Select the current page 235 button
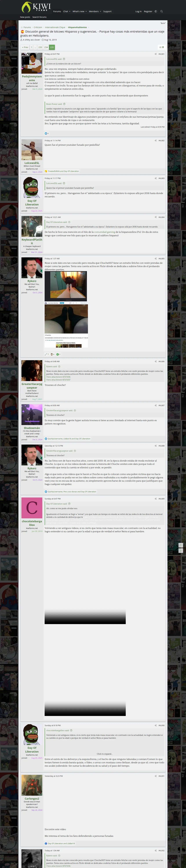Image resolution: width=186 pixels, height=868 pixels. (52, 47)
